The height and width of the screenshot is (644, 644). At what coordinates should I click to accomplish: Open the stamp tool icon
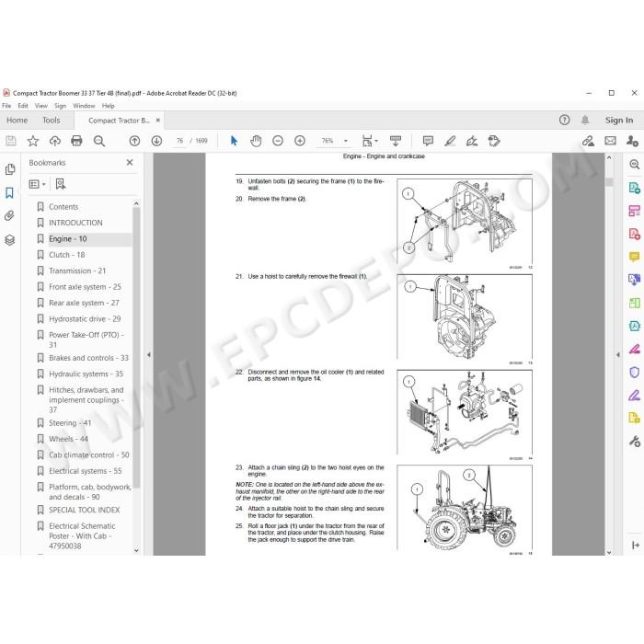coord(494,141)
